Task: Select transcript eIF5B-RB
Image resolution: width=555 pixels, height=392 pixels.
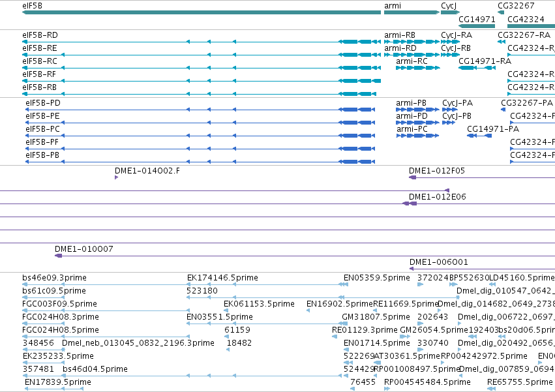Action: (39, 87)
